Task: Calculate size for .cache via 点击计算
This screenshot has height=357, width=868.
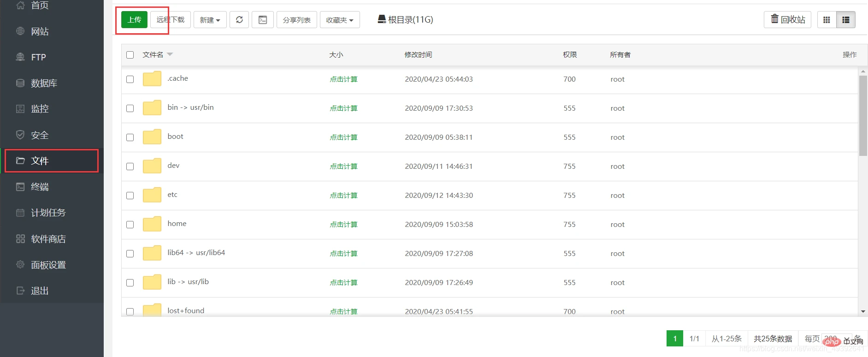Action: tap(343, 79)
